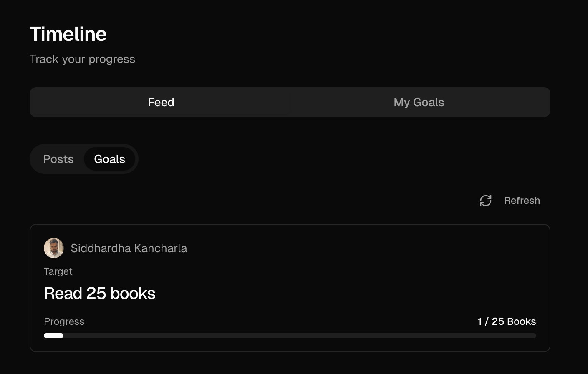Click the filled portion of the progress bar

tap(53, 335)
